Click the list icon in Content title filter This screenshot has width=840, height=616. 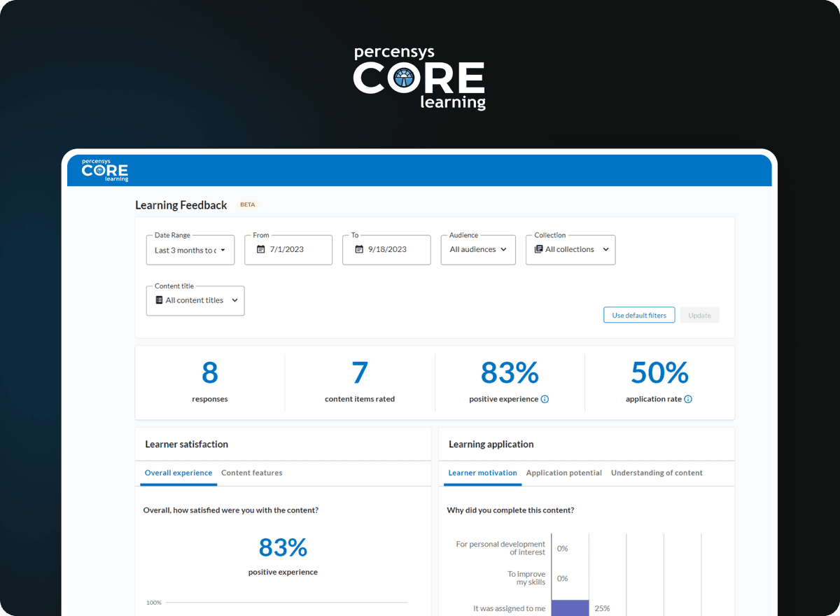159,300
